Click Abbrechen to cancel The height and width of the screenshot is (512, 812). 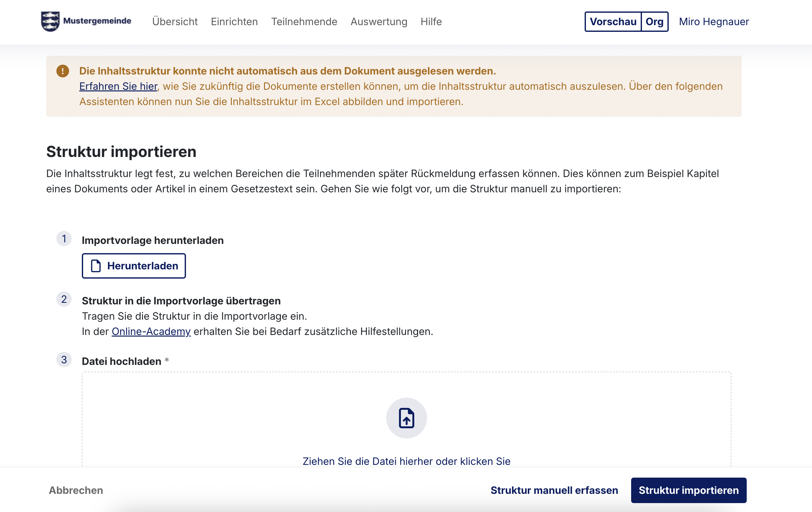click(x=76, y=490)
